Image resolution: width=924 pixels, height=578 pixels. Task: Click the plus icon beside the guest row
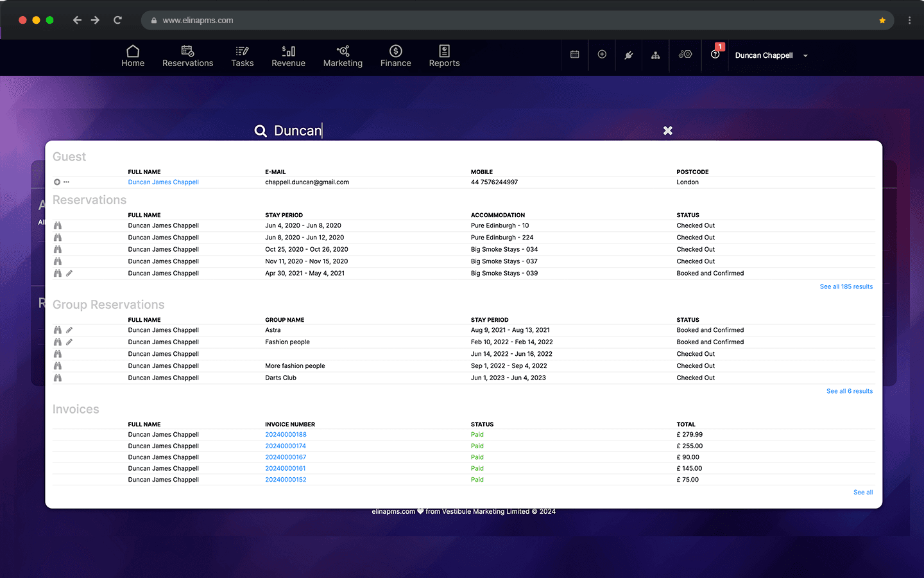click(x=56, y=182)
